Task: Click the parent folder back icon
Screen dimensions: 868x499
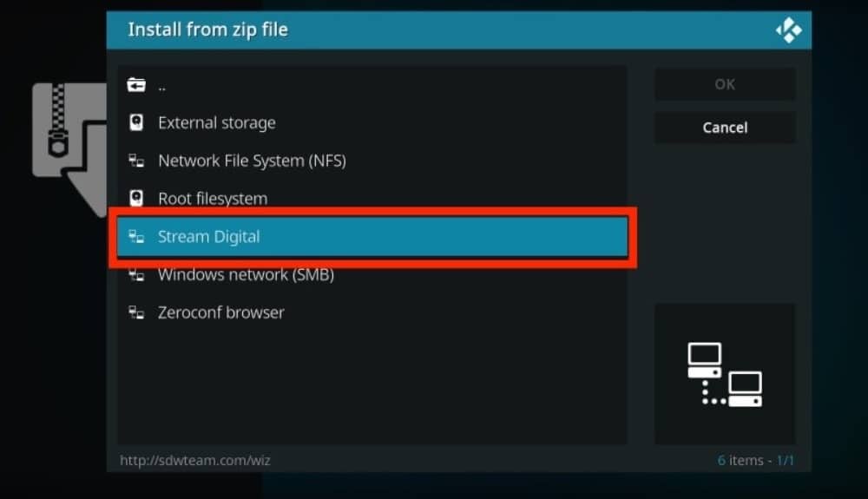Action: 136,85
